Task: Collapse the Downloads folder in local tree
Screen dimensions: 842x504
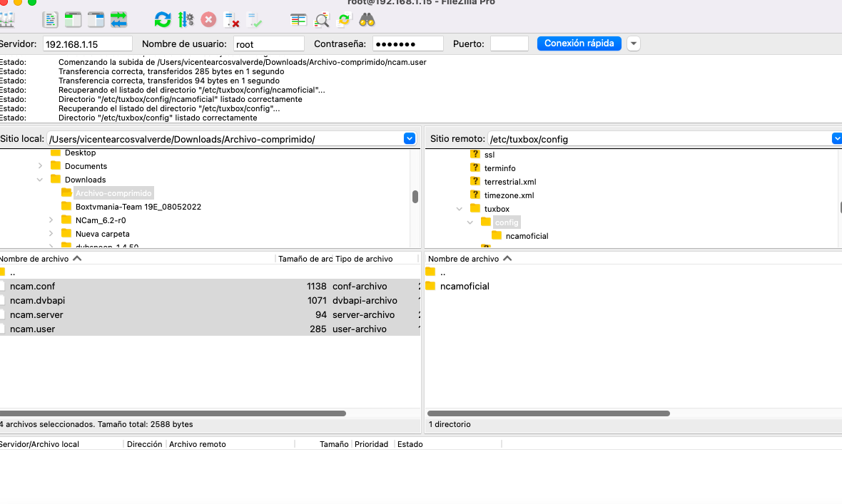Action: tap(41, 180)
